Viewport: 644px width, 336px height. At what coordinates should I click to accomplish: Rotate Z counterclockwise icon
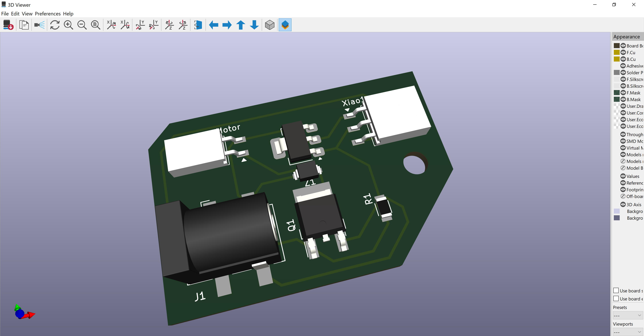click(x=183, y=25)
